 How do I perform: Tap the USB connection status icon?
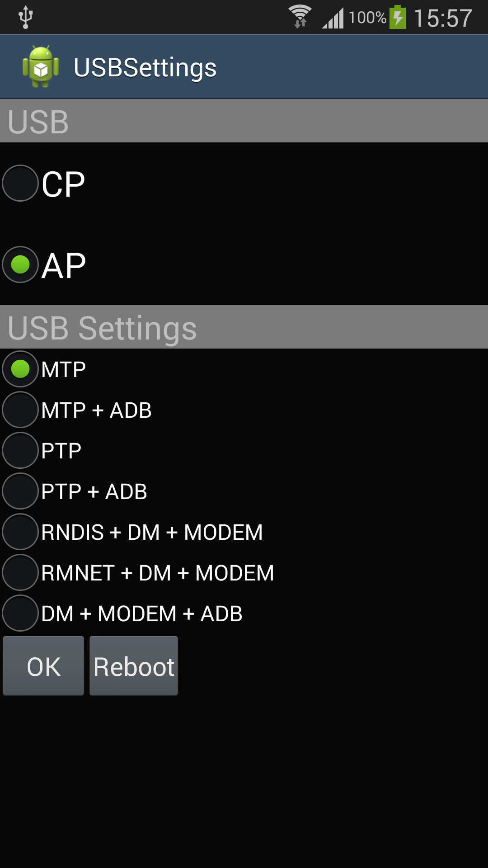point(26,17)
